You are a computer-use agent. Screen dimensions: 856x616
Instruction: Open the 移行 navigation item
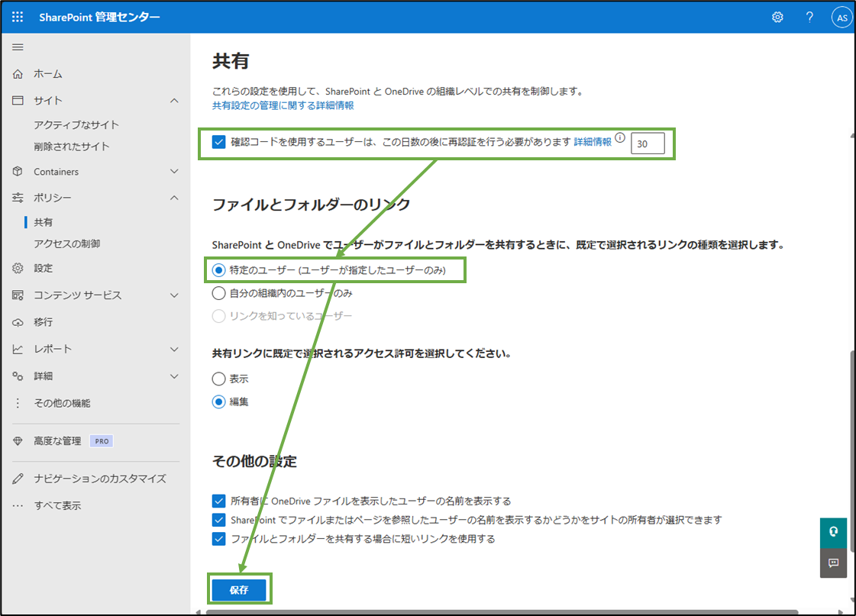(43, 322)
